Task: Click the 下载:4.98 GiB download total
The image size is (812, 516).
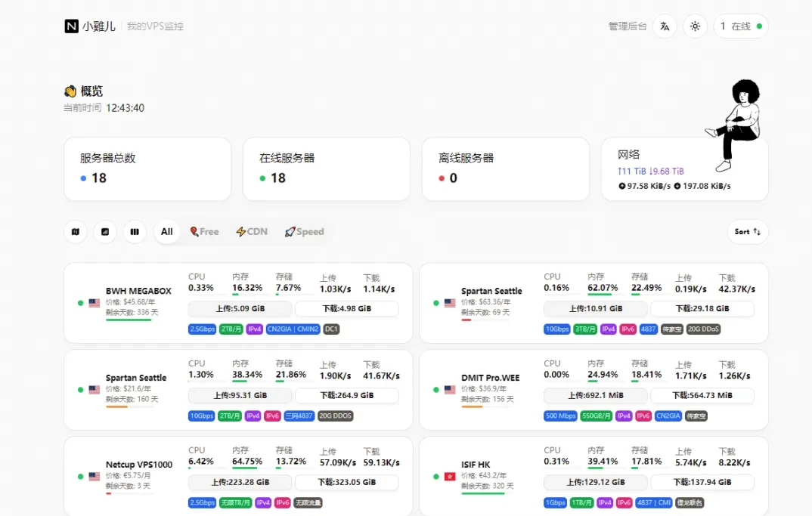Action: coord(347,308)
